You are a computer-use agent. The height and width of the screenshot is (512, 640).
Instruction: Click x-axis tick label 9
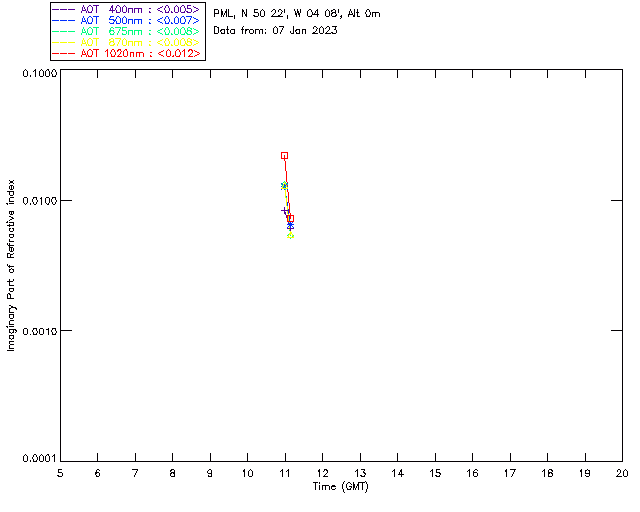(210, 473)
